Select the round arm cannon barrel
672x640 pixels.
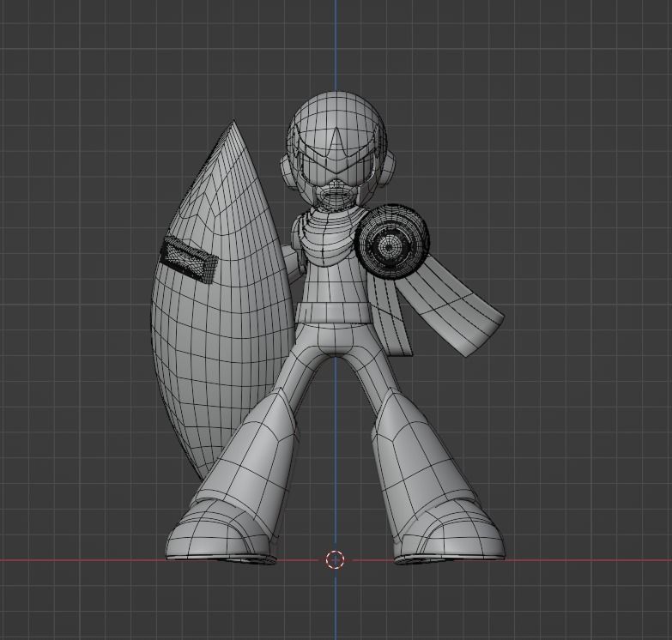point(390,241)
